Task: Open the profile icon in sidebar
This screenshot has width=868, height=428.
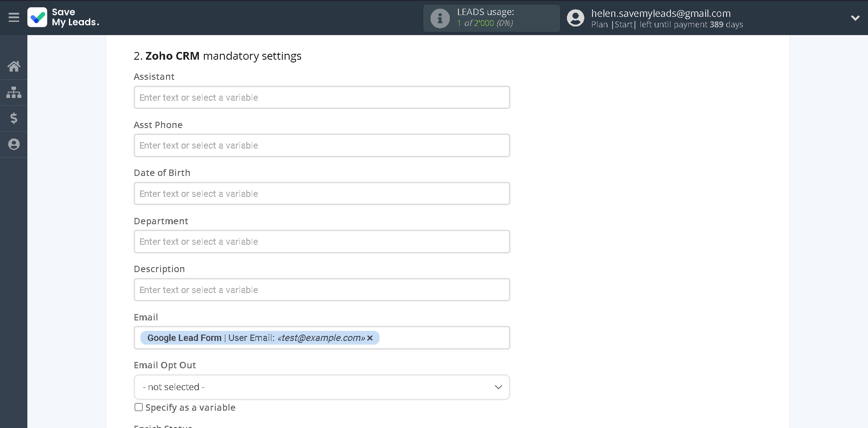Action: [14, 144]
